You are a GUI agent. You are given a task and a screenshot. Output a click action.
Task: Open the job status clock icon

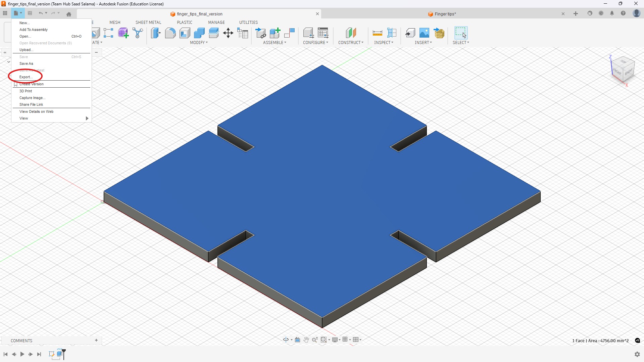tap(601, 13)
